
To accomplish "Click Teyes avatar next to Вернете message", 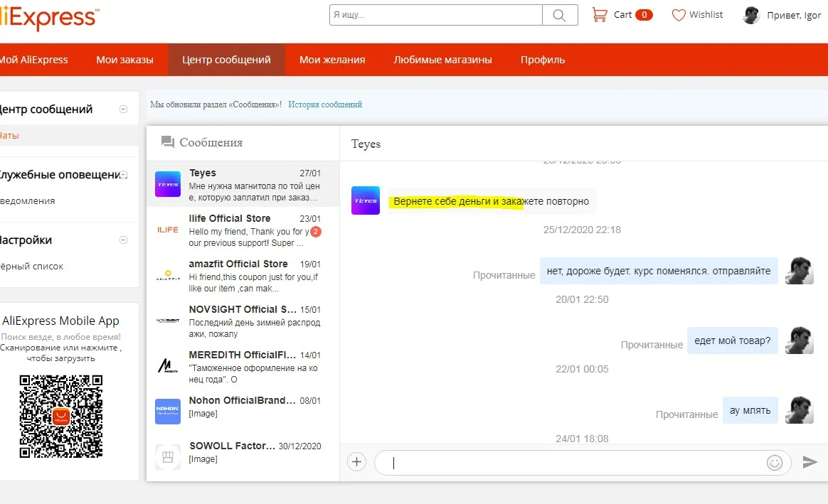I will 366,200.
